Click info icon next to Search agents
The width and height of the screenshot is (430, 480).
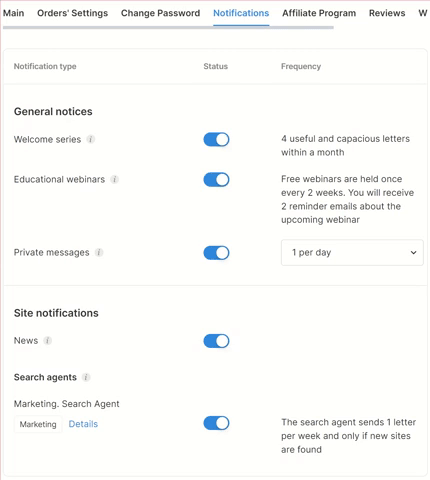[x=86, y=377]
